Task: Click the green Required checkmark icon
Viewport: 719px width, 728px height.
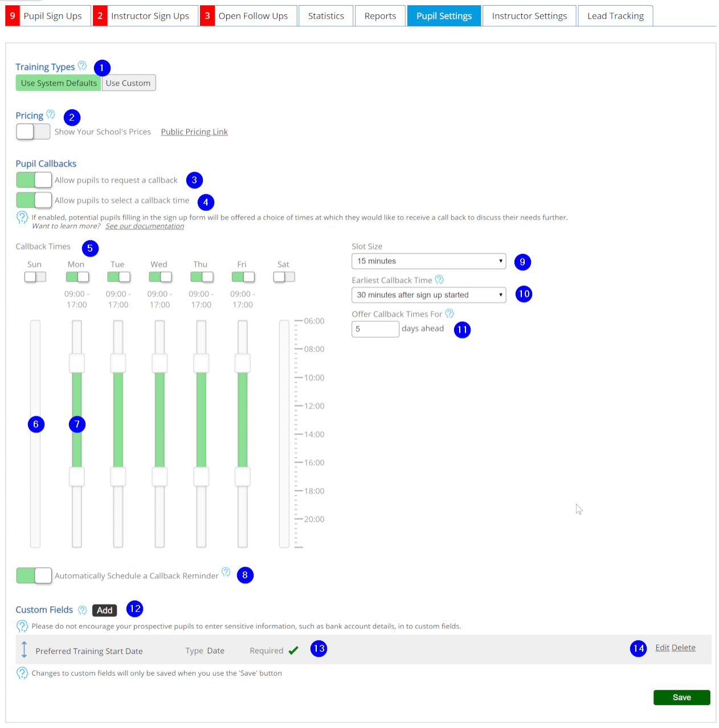Action: [293, 651]
